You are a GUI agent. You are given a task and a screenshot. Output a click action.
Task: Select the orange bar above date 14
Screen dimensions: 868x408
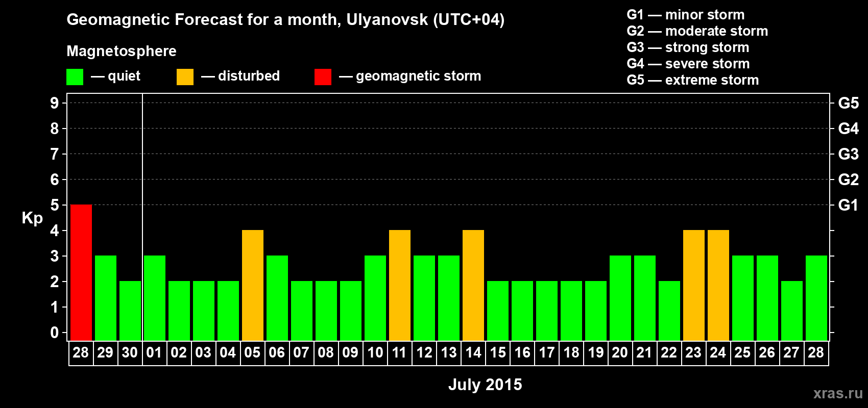[473, 285]
